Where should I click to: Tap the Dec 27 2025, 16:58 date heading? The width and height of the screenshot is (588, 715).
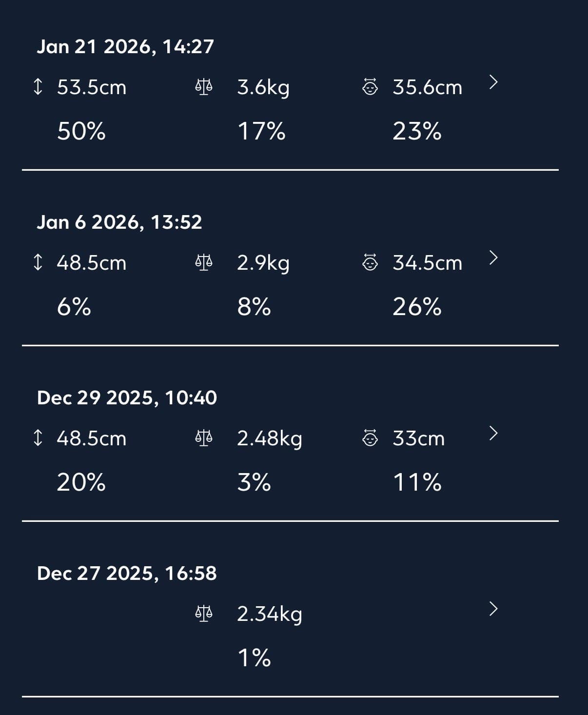click(127, 574)
